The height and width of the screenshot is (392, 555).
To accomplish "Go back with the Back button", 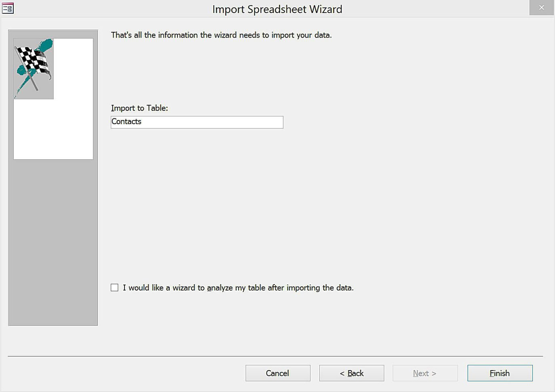I will 351,373.
